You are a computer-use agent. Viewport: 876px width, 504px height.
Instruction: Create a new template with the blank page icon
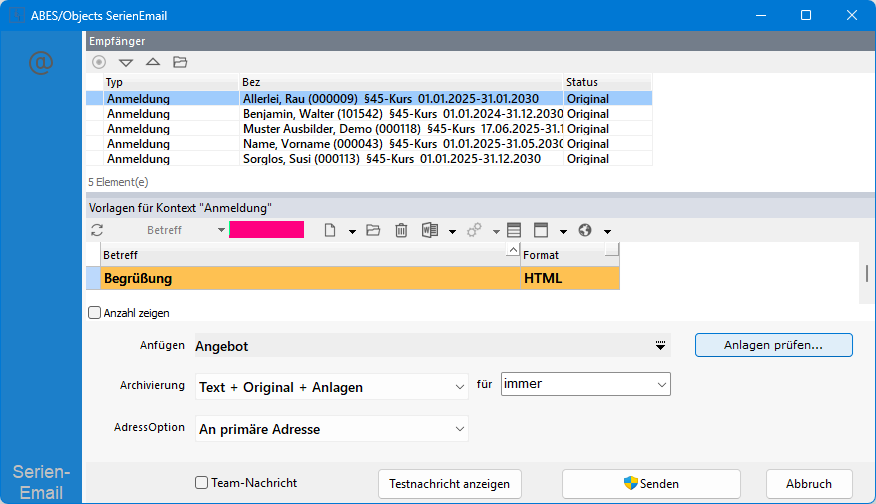(330, 230)
